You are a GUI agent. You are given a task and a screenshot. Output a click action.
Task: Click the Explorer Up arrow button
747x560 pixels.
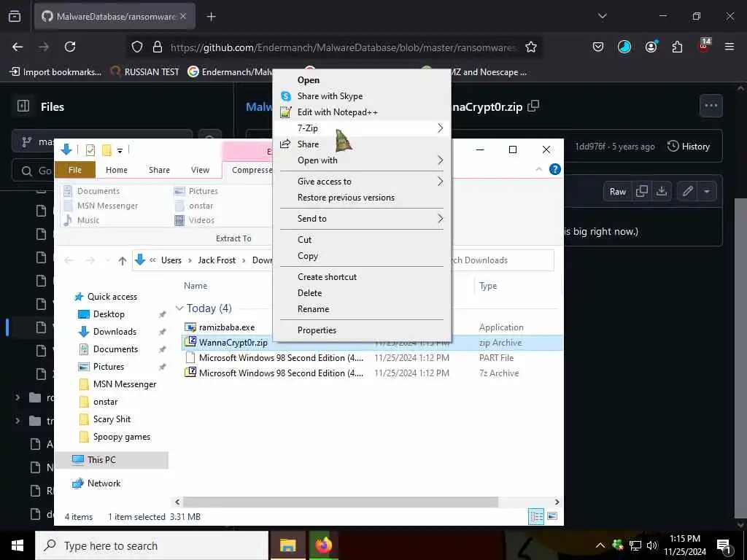(123, 260)
